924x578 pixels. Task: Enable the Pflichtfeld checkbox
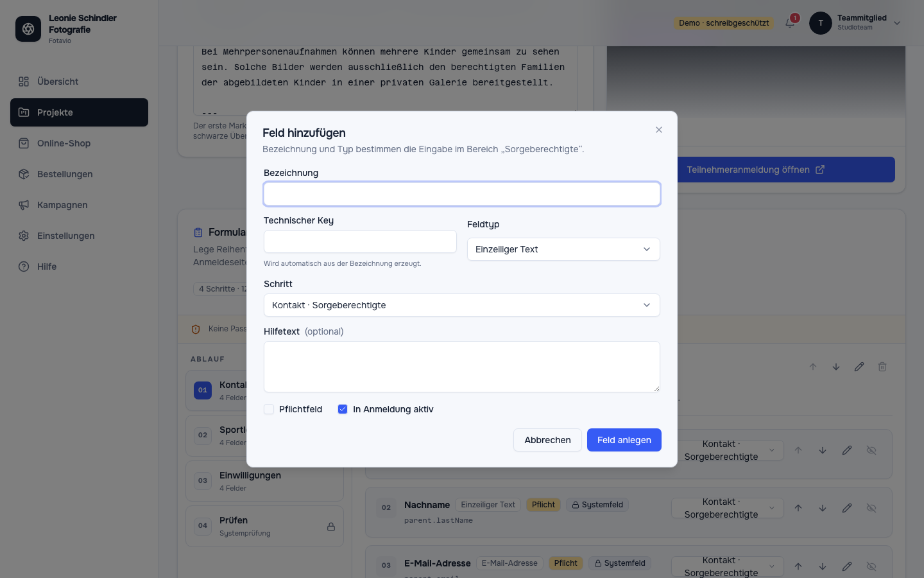269,409
